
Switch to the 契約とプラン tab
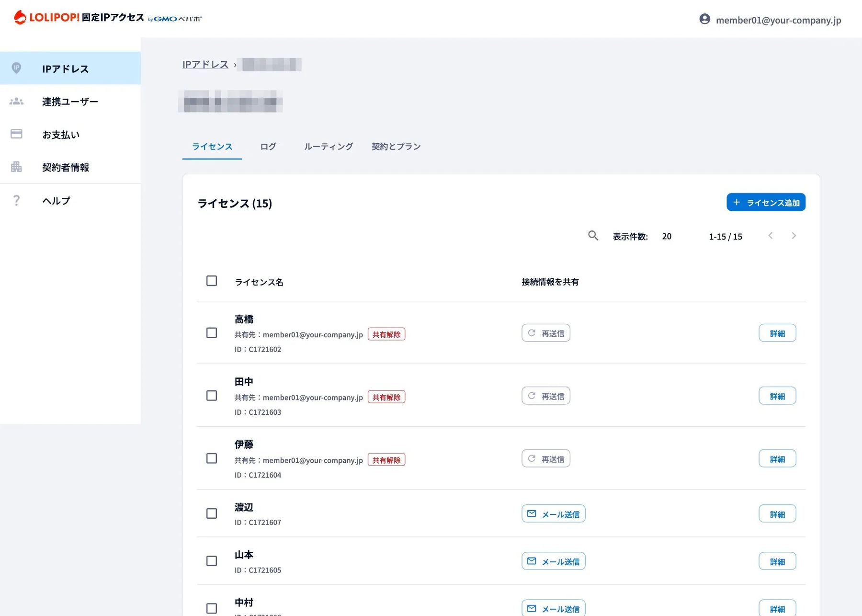click(x=396, y=147)
